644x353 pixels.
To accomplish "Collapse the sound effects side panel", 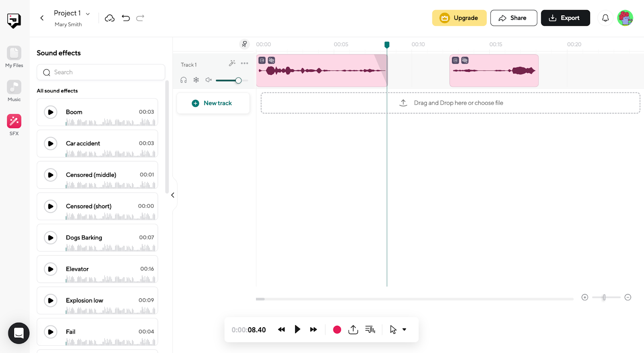I will (x=173, y=195).
